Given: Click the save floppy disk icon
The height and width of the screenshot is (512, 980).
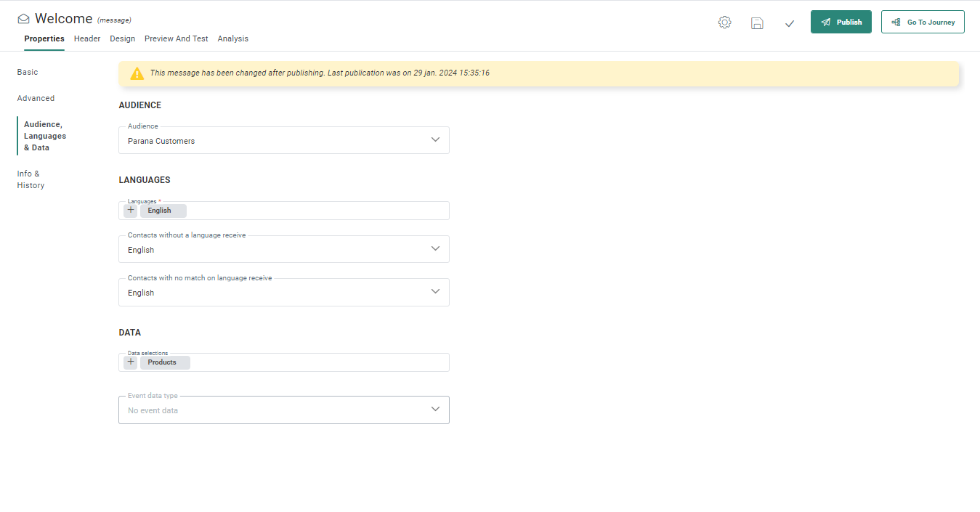Looking at the screenshot, I should (x=757, y=23).
